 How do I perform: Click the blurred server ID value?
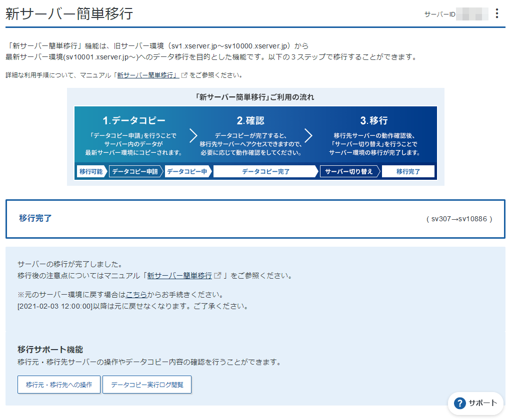472,14
